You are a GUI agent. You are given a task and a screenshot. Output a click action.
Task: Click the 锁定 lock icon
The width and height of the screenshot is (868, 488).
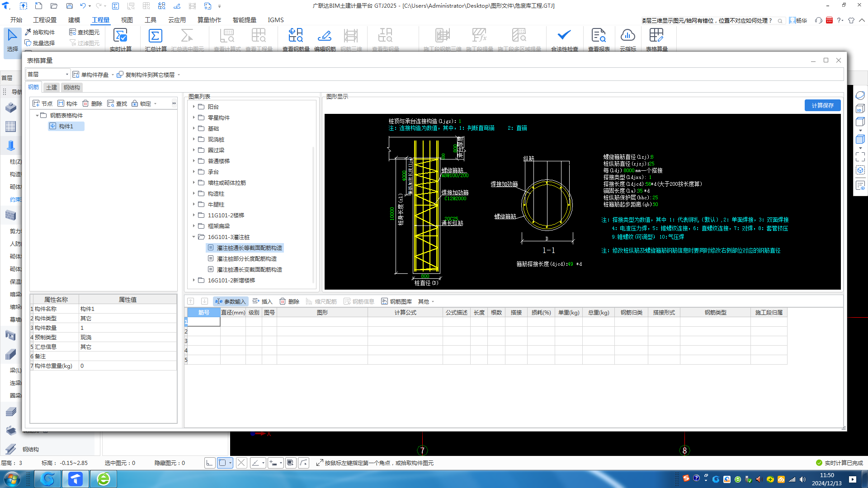[135, 103]
